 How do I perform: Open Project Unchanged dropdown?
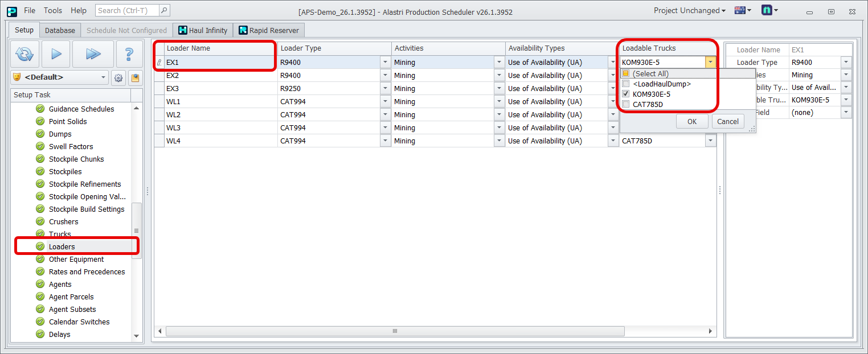pos(690,10)
